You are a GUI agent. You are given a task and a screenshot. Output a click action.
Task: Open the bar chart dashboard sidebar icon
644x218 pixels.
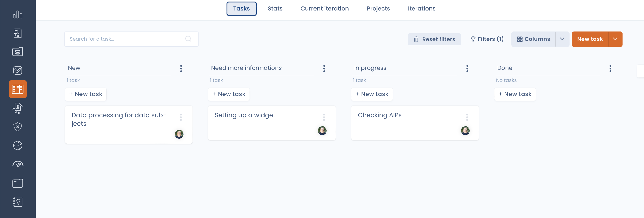[17, 15]
